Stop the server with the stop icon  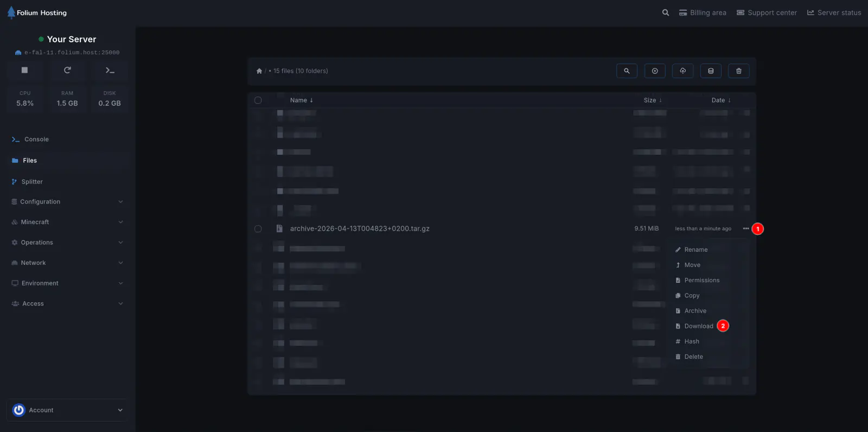pos(24,70)
